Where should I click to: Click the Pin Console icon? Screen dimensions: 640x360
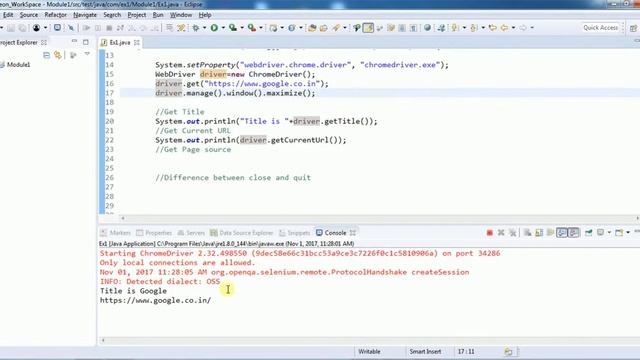tap(589, 233)
